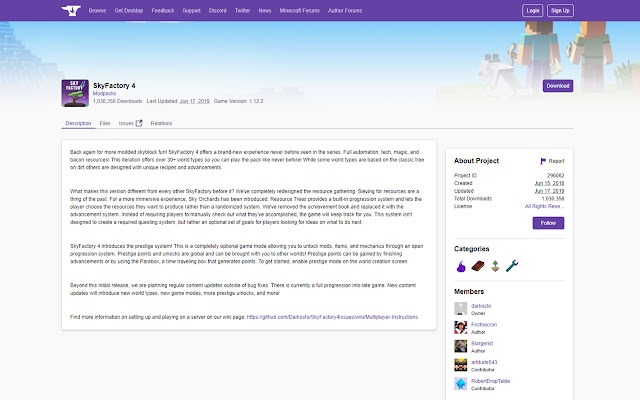Click the SkyFactory 4 project title
Screen dimensions: 640x400
point(114,85)
